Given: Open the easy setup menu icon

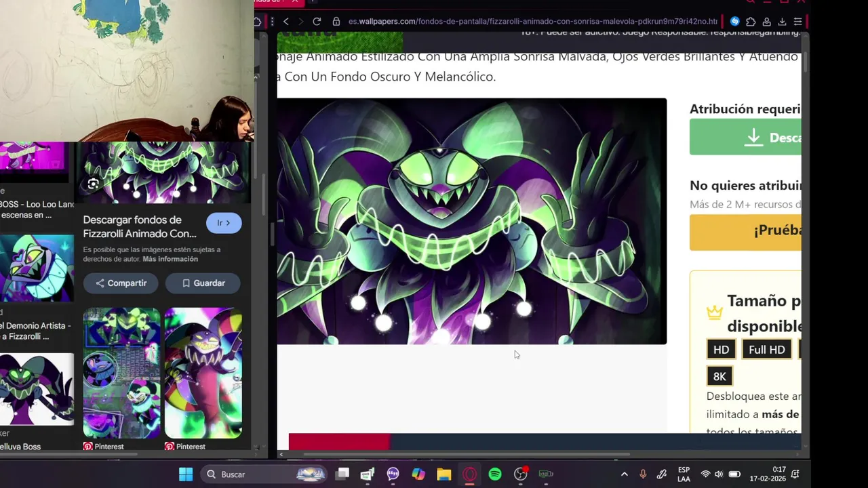Looking at the screenshot, I should click(x=797, y=22).
